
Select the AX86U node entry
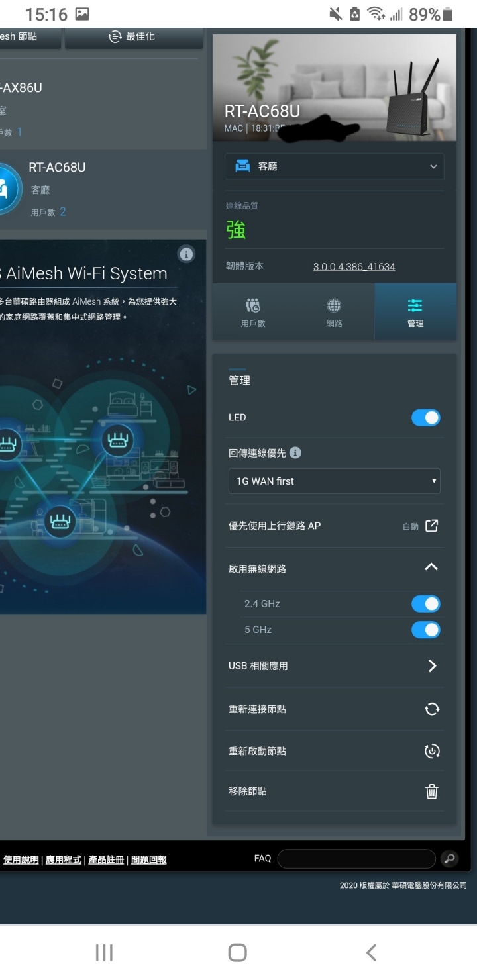pos(103,109)
